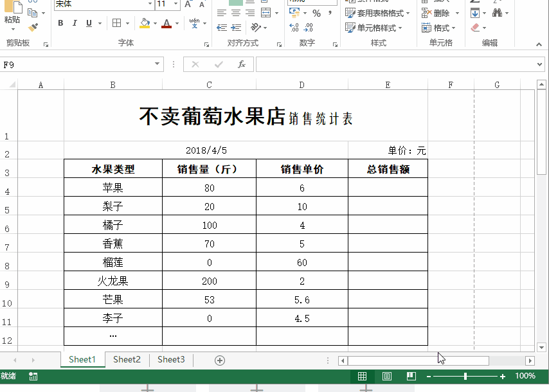Decrease indent icon
This screenshot has height=392, width=549.
(x=222, y=28)
